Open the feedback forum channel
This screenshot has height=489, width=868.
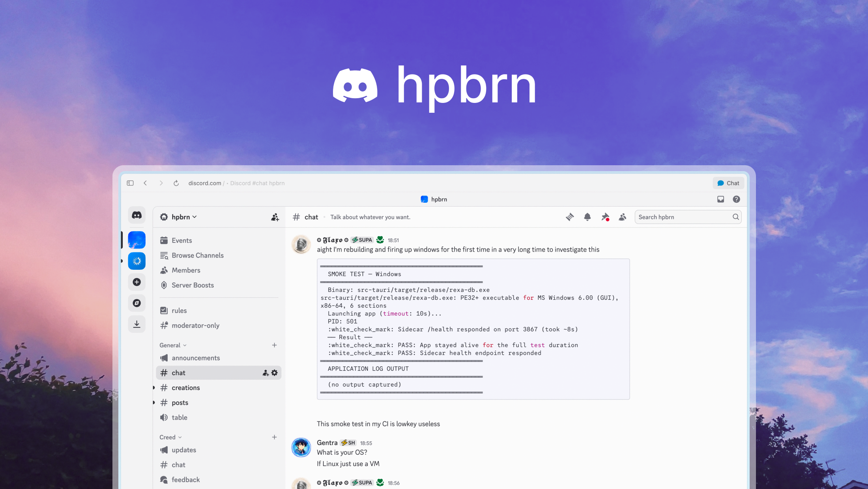point(219,480)
